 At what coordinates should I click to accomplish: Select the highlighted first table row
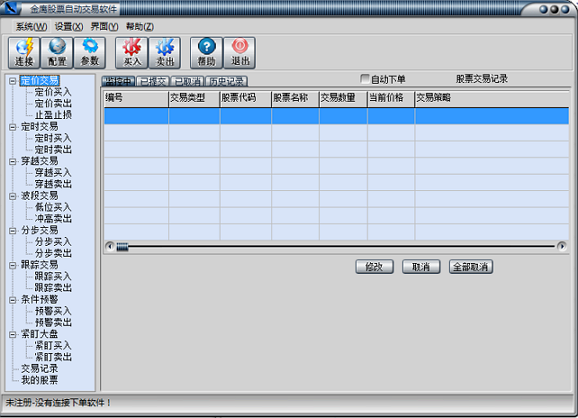point(336,116)
